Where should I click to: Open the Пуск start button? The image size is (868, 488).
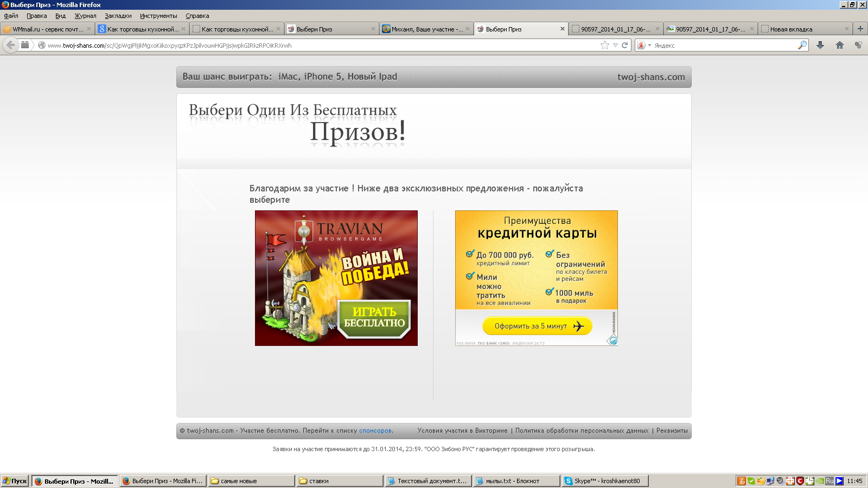tap(15, 481)
